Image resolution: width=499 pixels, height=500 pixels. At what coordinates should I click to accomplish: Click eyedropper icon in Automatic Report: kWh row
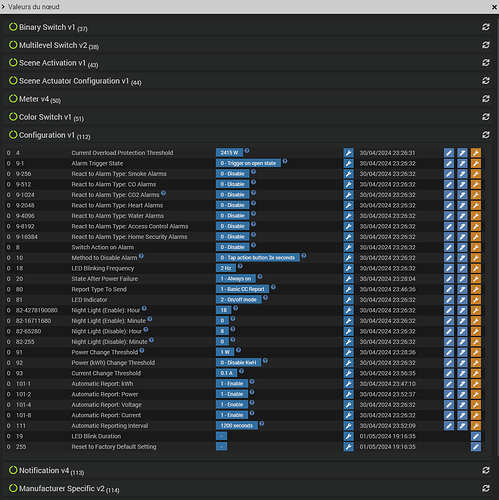click(462, 384)
